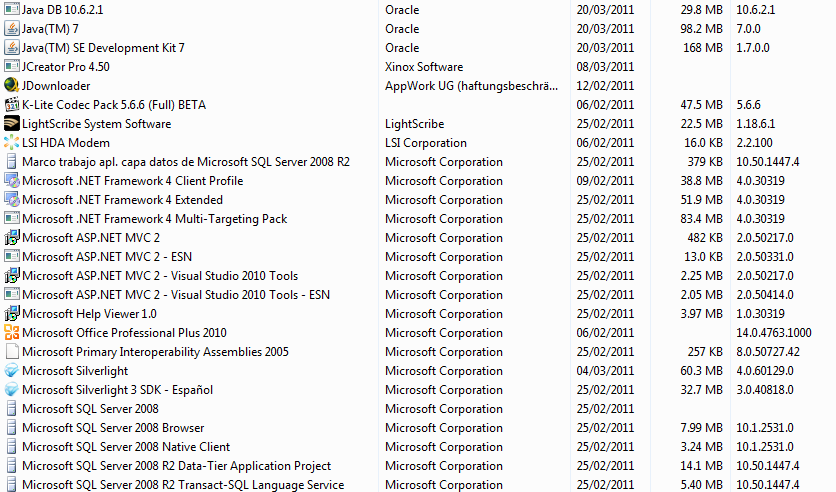Click the LightScribe publisher cell
This screenshot has width=836, height=492.
(414, 124)
